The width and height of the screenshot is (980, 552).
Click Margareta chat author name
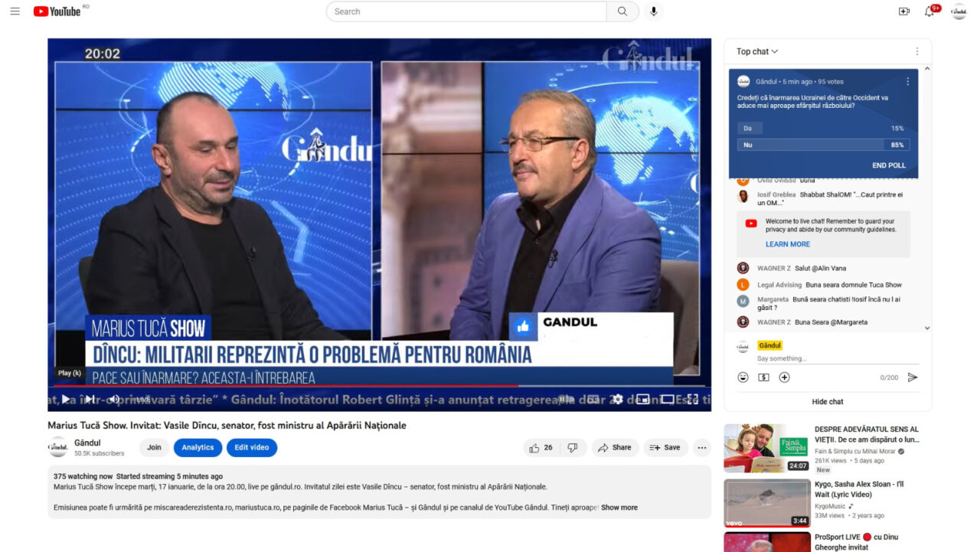[773, 299]
